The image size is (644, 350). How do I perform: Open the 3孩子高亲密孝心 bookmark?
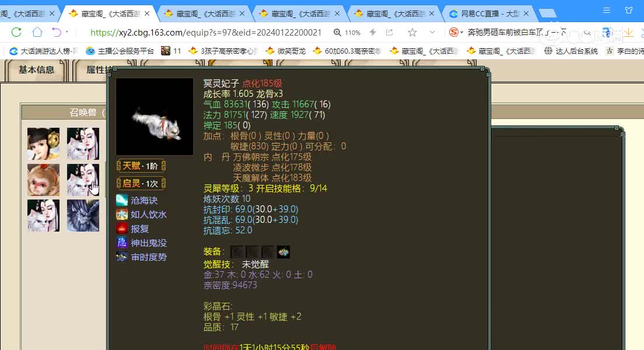(x=223, y=51)
